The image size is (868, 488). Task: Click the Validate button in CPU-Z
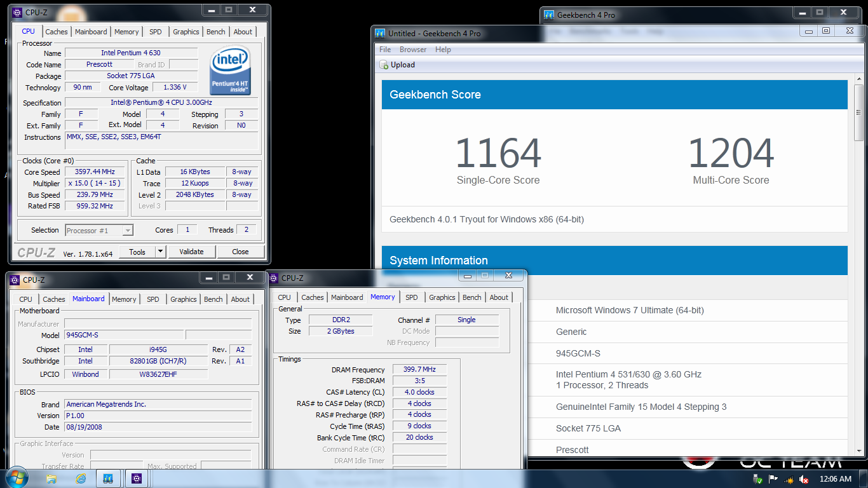pyautogui.click(x=191, y=252)
